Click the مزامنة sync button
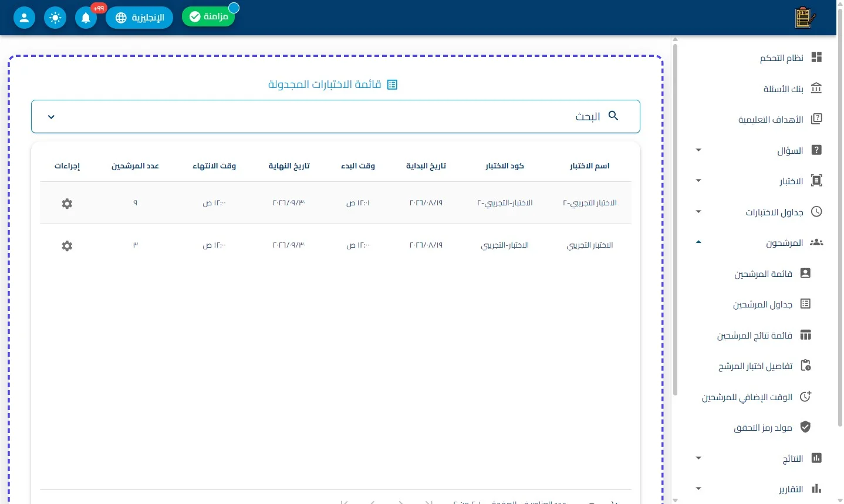Viewport: 844px width, 504px height. (x=208, y=16)
